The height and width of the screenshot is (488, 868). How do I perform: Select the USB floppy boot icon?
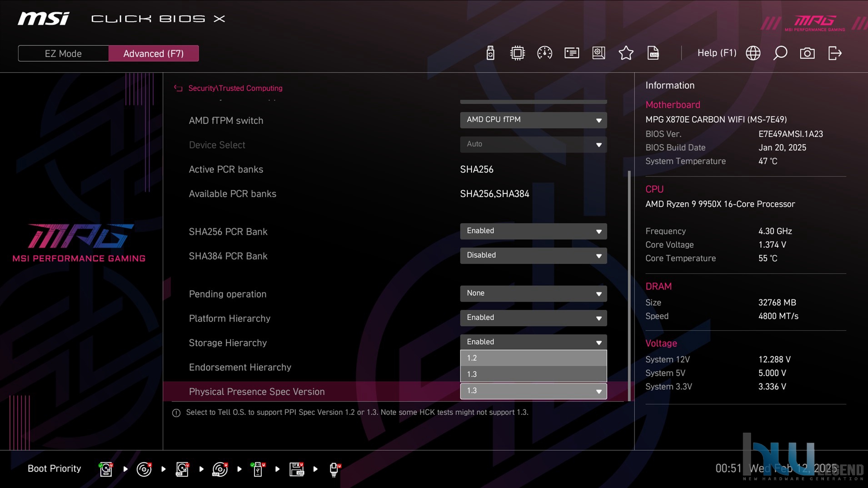(296, 469)
